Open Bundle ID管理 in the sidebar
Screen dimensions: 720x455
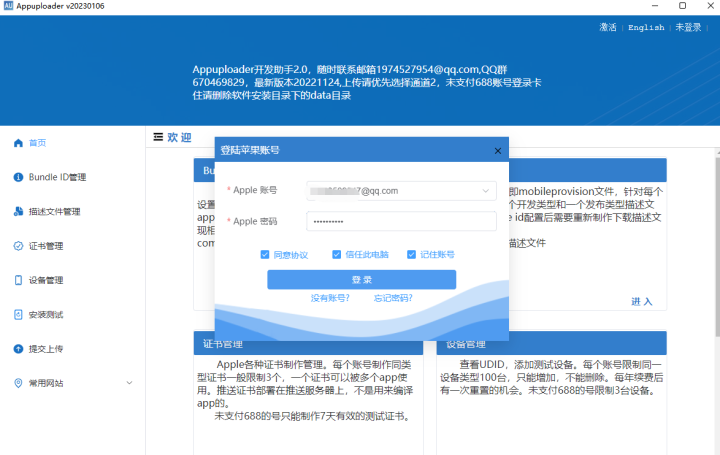(57, 177)
